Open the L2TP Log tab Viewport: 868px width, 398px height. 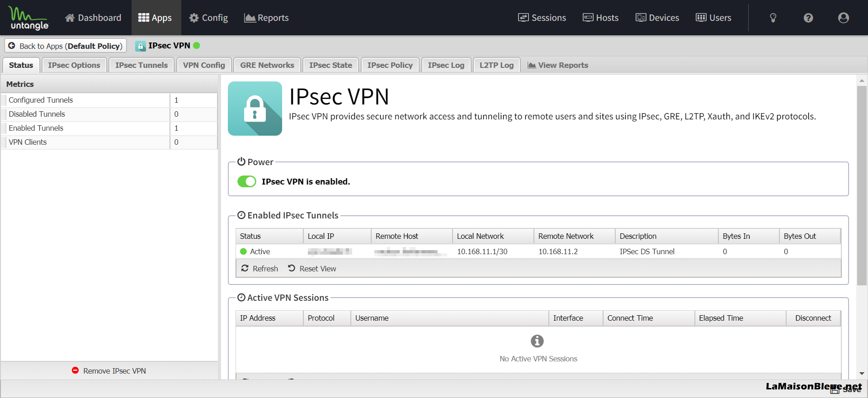tap(496, 65)
